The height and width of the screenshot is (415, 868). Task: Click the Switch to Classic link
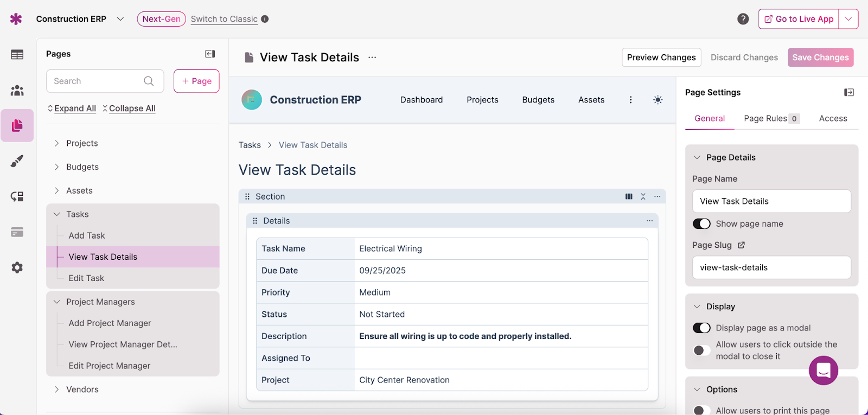tap(224, 19)
